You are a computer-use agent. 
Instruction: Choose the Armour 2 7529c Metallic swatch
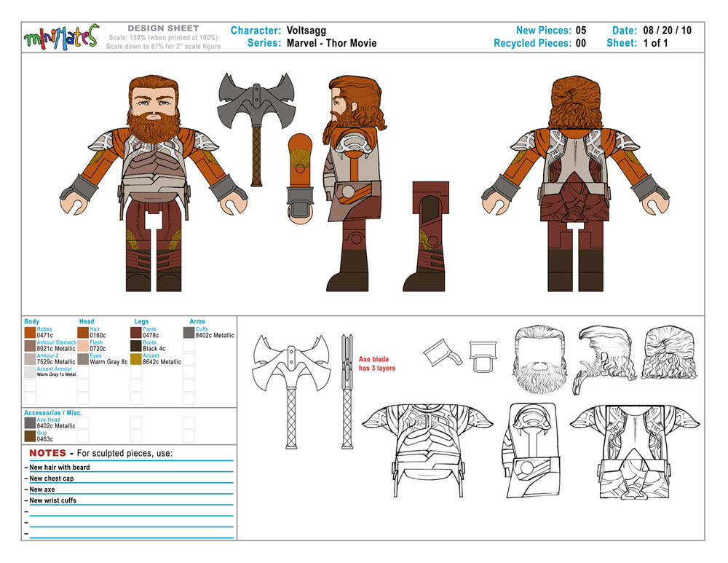tap(30, 359)
